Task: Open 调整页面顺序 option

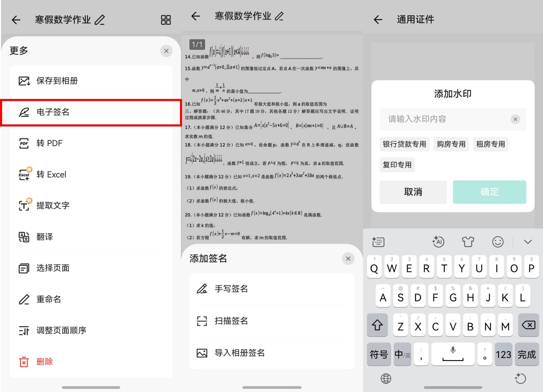Action: [91, 330]
